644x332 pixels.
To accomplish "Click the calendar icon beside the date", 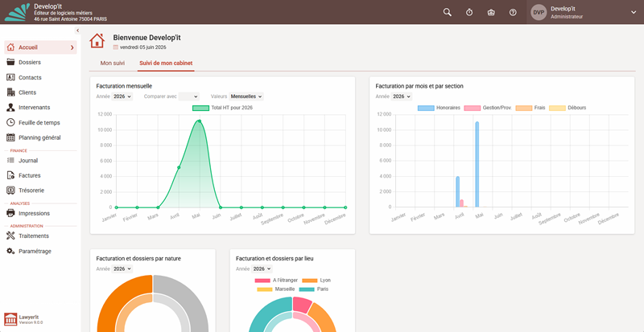I will point(115,47).
